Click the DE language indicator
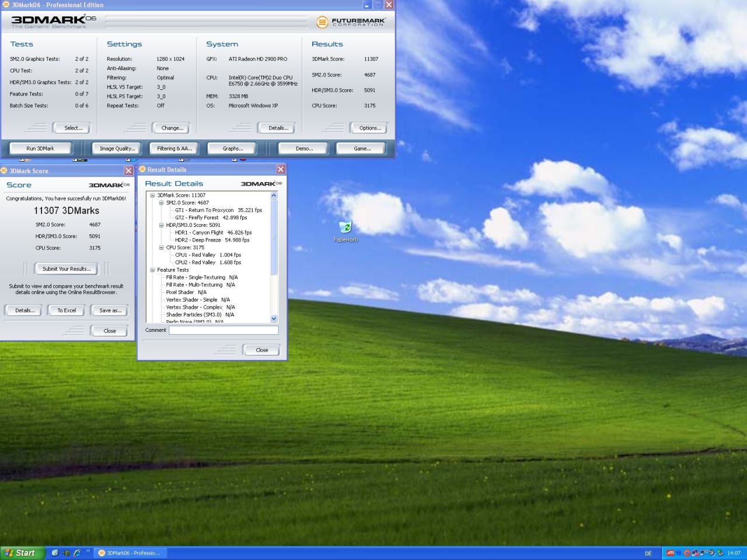 (648, 554)
